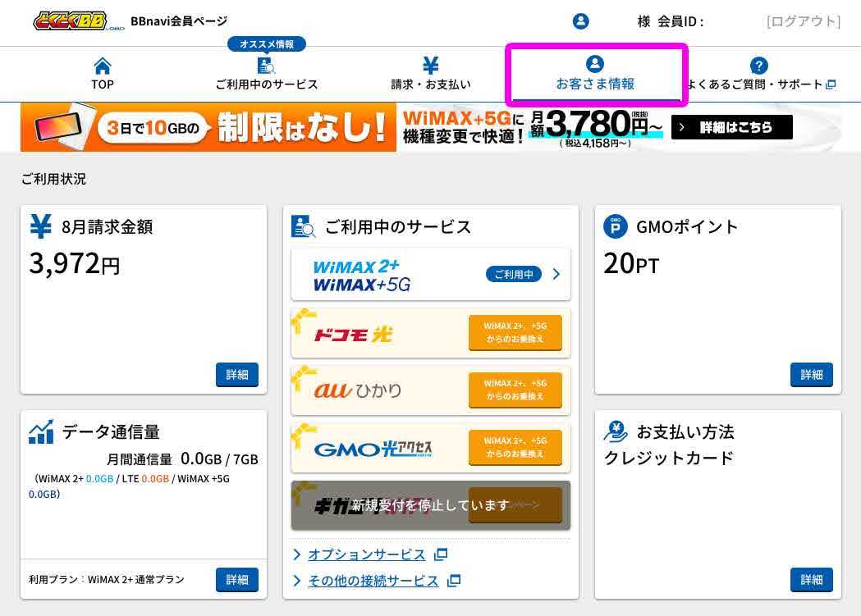This screenshot has height=616, width=861.
Task: Click the TOP home icon
Action: tap(103, 66)
